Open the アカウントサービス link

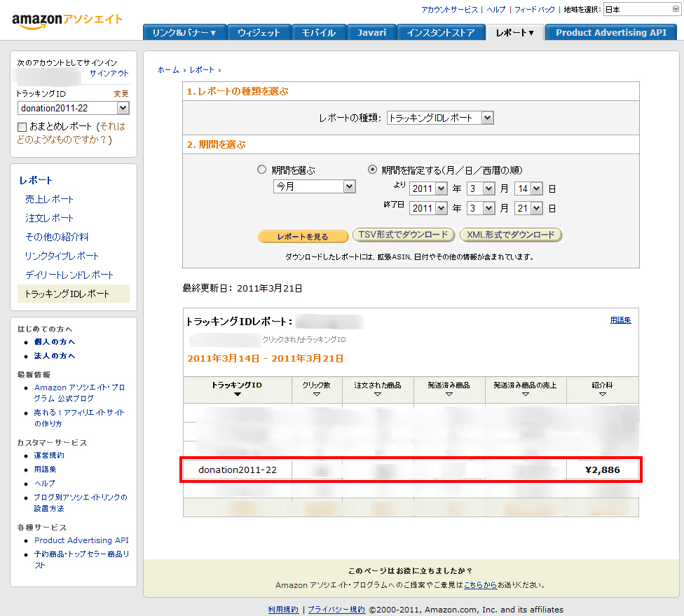point(449,10)
